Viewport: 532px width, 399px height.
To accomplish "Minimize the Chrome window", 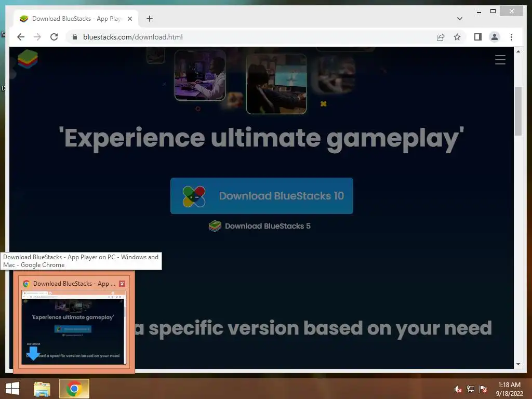I will [478, 11].
